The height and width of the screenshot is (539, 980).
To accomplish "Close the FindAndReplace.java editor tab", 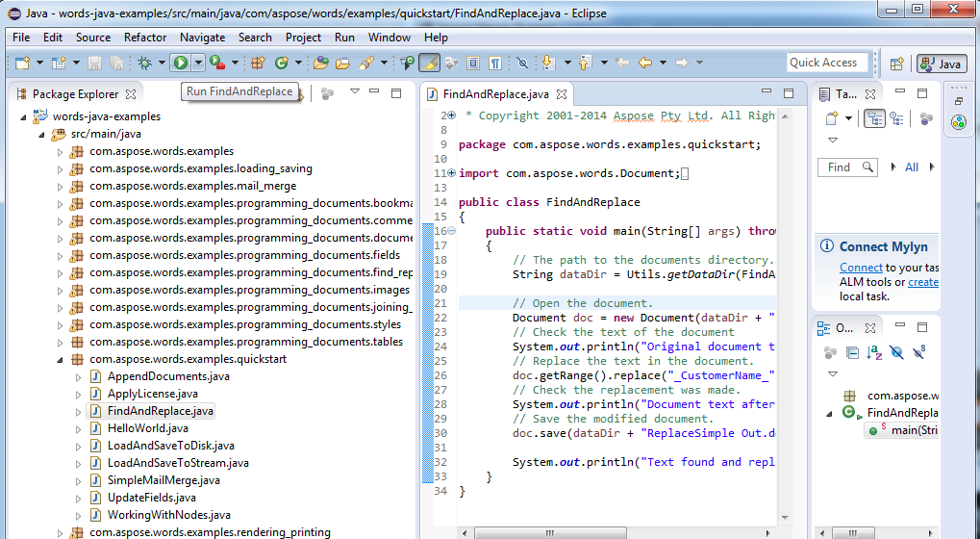I will pyautogui.click(x=562, y=94).
